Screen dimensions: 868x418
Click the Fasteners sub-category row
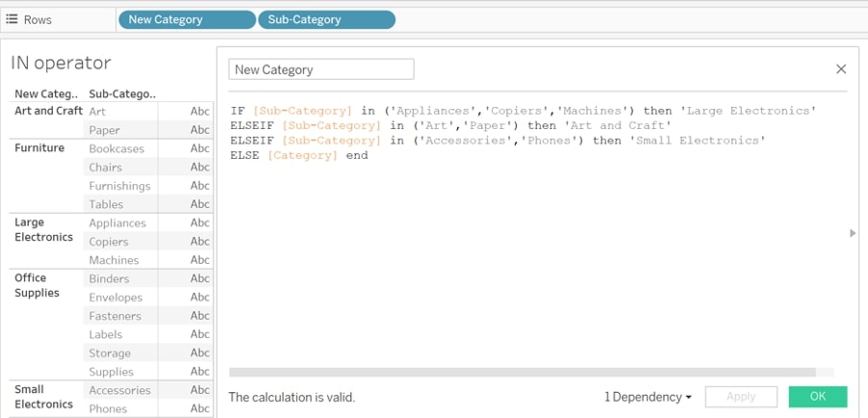[x=120, y=316]
